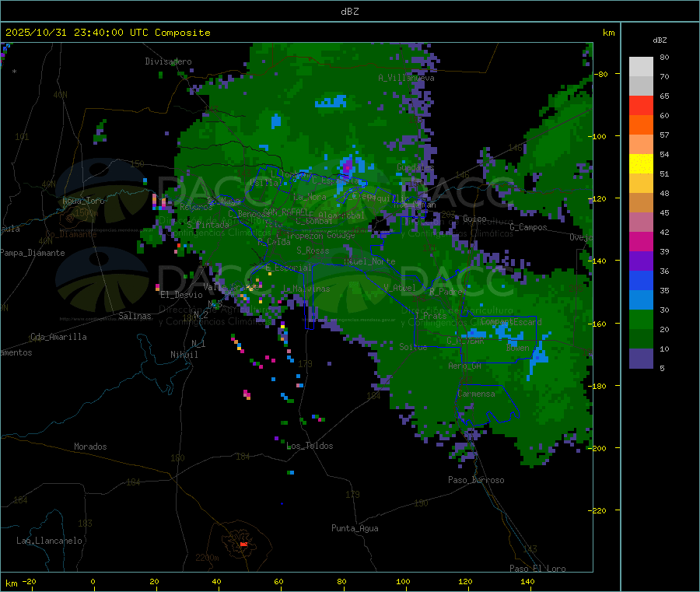Image resolution: width=700 pixels, height=592 pixels.
Task: Click the Guadales map label
Action: click(x=415, y=167)
